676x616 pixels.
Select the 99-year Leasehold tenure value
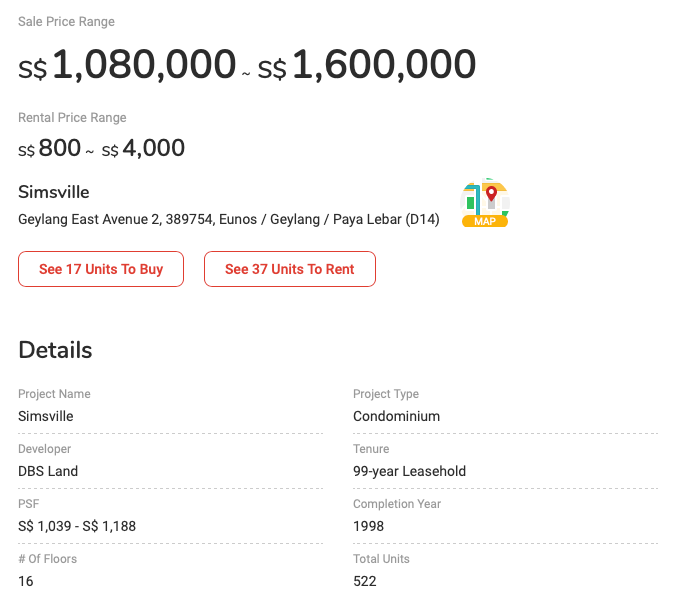pyautogui.click(x=409, y=471)
